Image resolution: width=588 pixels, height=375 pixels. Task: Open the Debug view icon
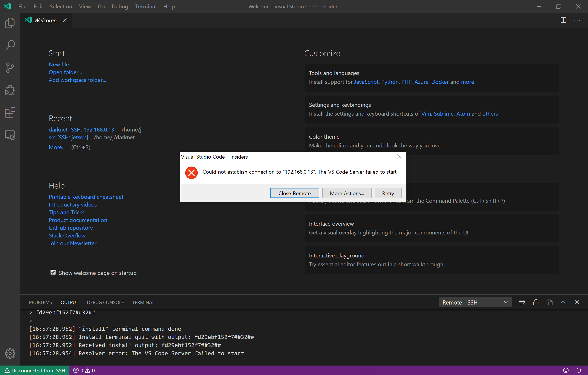10,90
